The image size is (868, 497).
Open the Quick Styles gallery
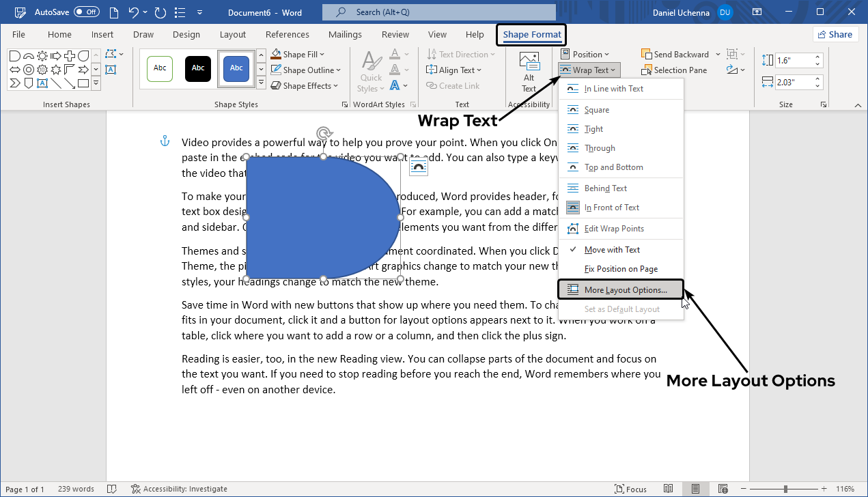(370, 69)
